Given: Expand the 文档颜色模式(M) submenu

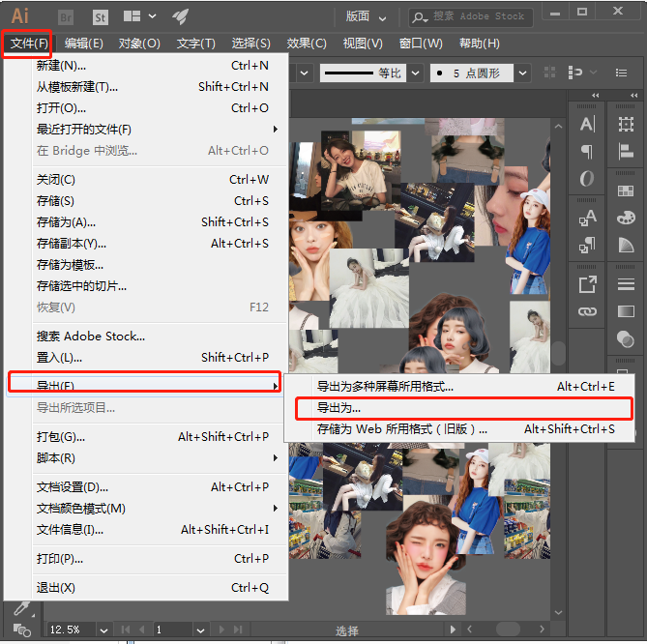Looking at the screenshot, I should click(x=276, y=509).
